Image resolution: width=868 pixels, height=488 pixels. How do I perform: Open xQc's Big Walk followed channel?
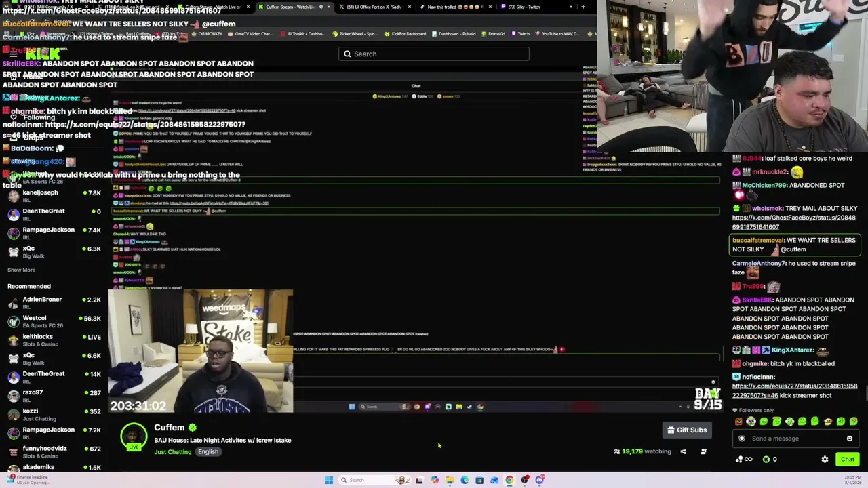click(x=54, y=251)
